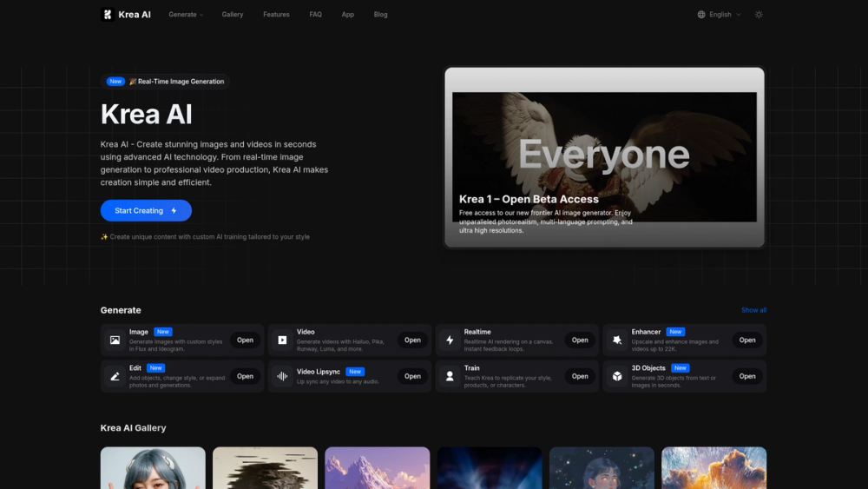Open the Features nav item
The image size is (868, 489).
tap(276, 15)
